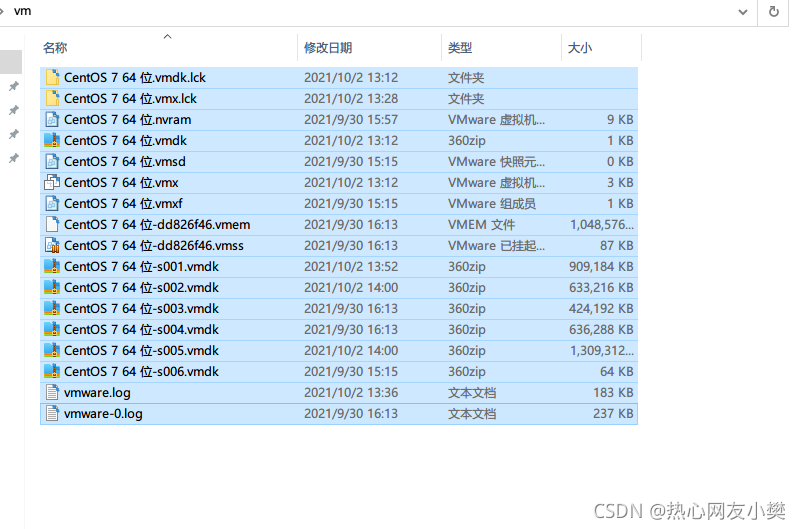Select the file name vmware-0.log
The height and width of the screenshot is (529, 801).
tap(103, 414)
